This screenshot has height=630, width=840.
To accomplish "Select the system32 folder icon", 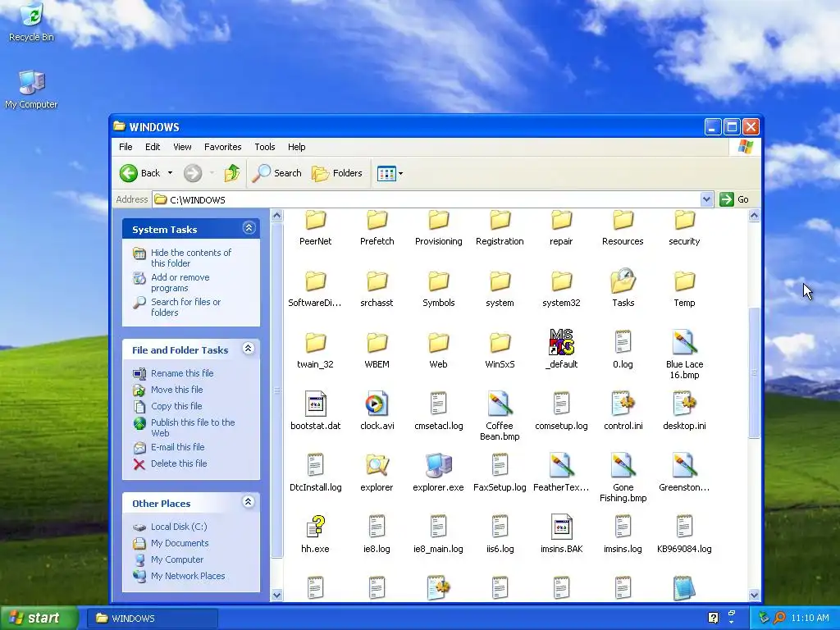I will coord(561,281).
